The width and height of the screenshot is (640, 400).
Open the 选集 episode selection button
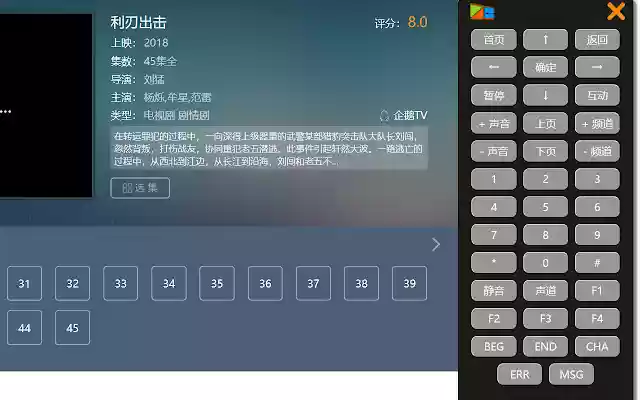click(x=140, y=188)
